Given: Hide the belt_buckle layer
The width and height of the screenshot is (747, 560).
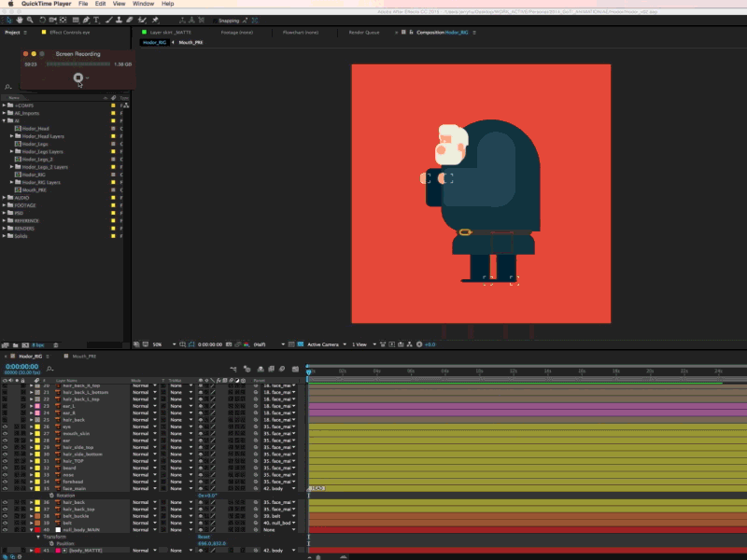Looking at the screenshot, I should coord(6,516).
